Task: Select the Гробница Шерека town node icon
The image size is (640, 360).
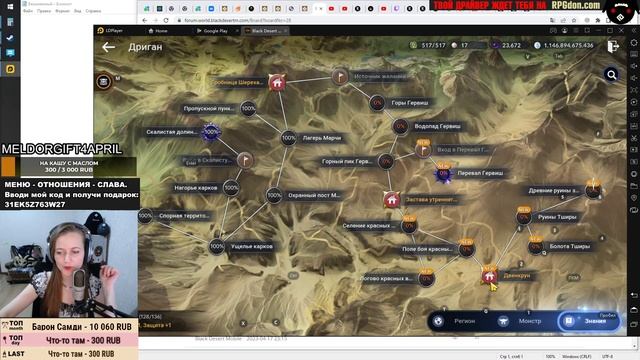Action: pyautogui.click(x=277, y=83)
